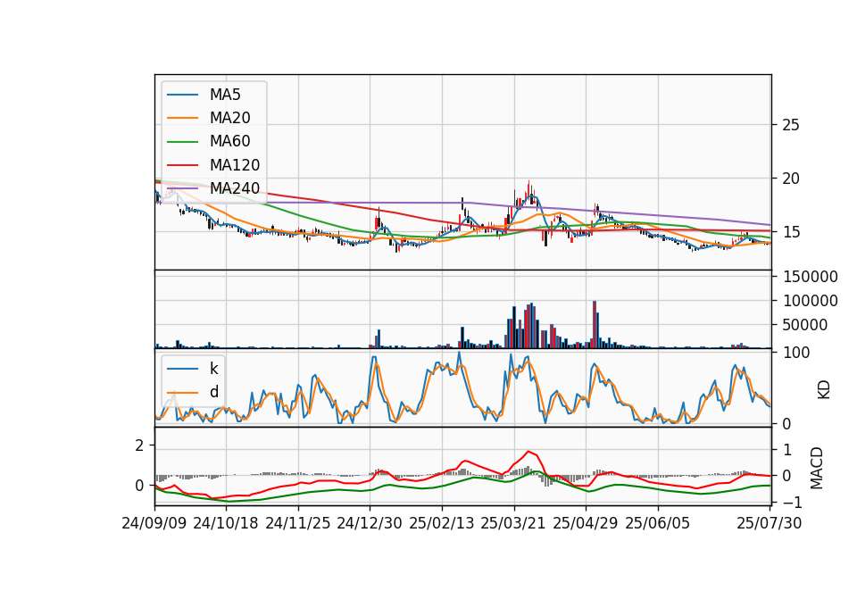This screenshot has width=857, height=616.
Task: Click the MA240 legend label
Action: (235, 188)
